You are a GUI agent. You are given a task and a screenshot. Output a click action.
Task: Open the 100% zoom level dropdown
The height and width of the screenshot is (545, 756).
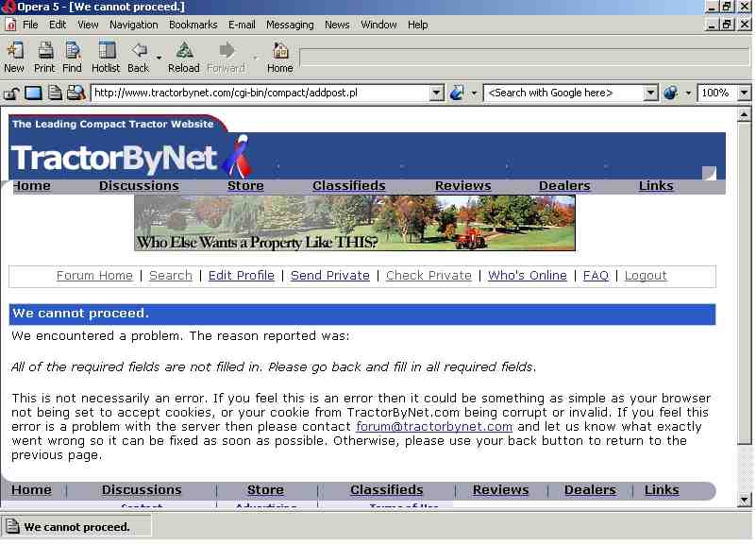(744, 93)
